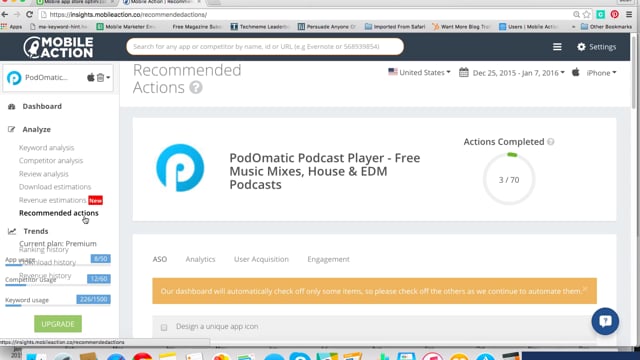Image resolution: width=640 pixels, height=360 pixels.
Task: Click the Mobile Action logo
Action: tap(58, 47)
